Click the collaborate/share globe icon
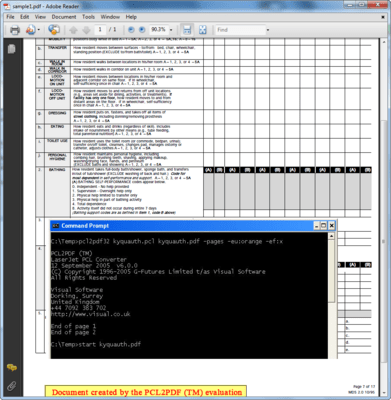The width and height of the screenshot is (391, 400). coord(54,30)
